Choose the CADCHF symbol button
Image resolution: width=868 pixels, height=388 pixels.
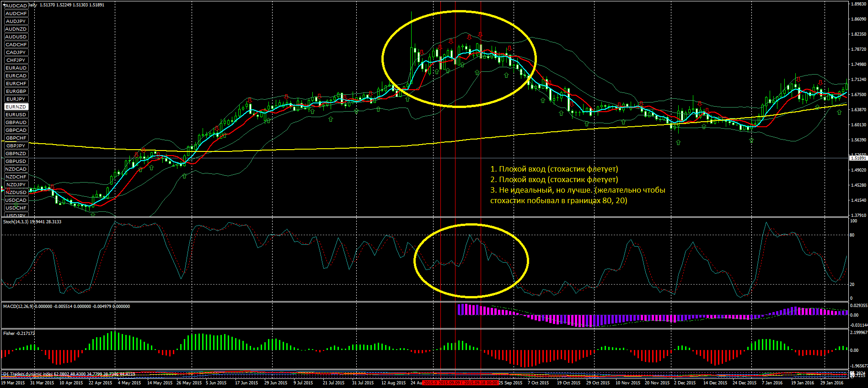click(16, 44)
